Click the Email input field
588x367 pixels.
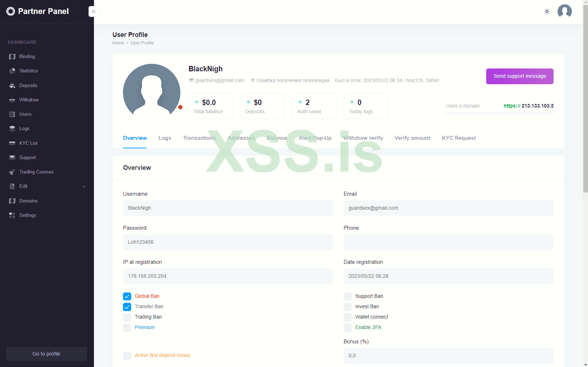[x=449, y=208]
